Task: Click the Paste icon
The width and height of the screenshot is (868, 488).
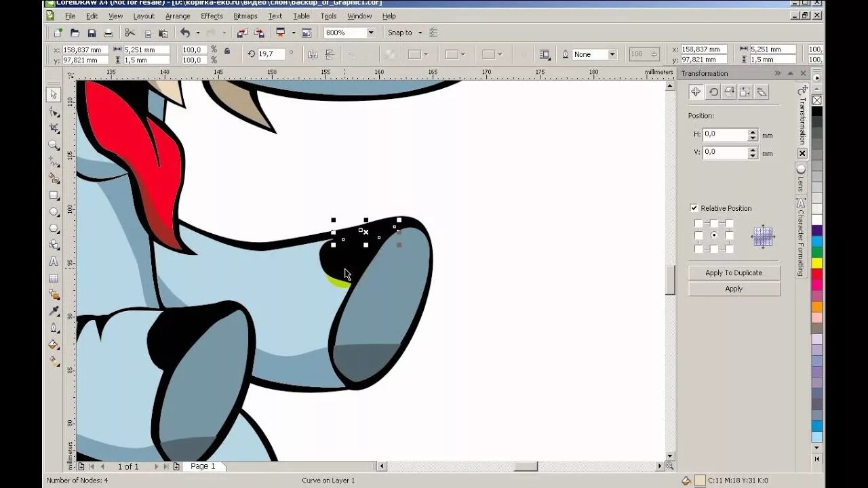Action: (x=163, y=33)
